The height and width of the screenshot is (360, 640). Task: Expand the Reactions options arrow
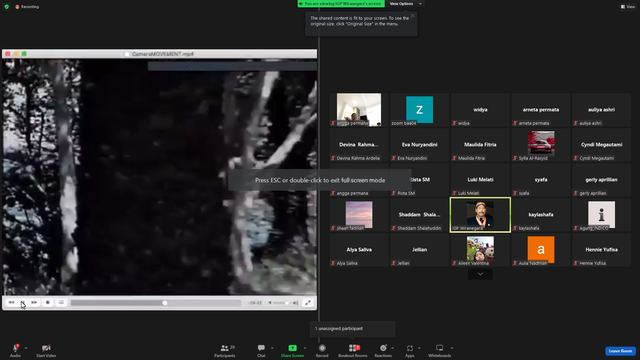[x=393, y=348]
